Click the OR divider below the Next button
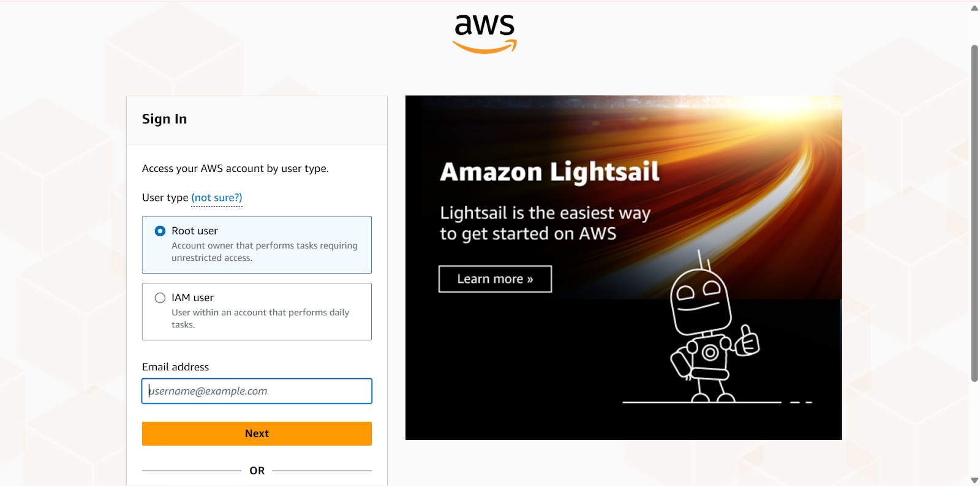 pos(257,470)
